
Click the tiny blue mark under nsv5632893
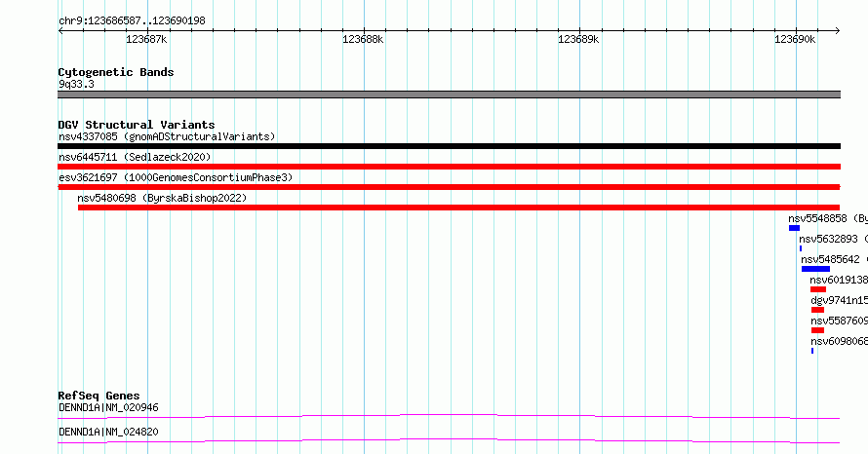coord(801,248)
